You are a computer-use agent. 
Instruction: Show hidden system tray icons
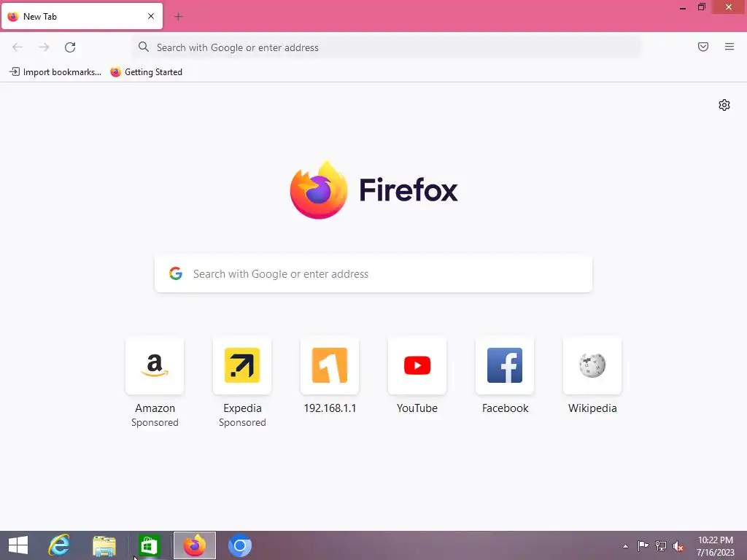click(x=625, y=546)
